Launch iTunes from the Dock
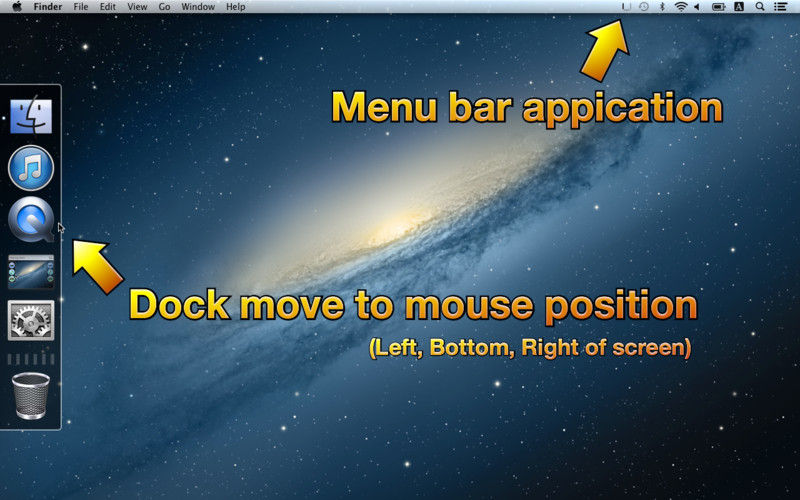Screen dimensions: 800x500 pyautogui.click(x=30, y=167)
